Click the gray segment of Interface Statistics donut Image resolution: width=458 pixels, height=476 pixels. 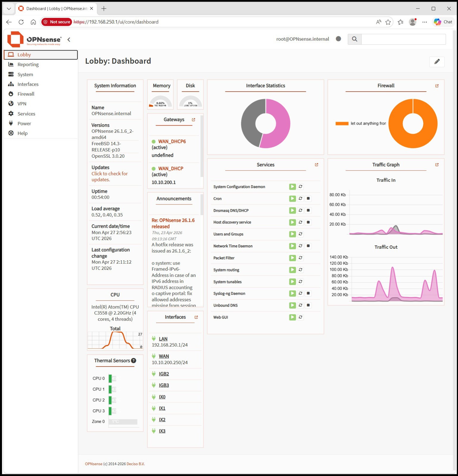pos(249,122)
